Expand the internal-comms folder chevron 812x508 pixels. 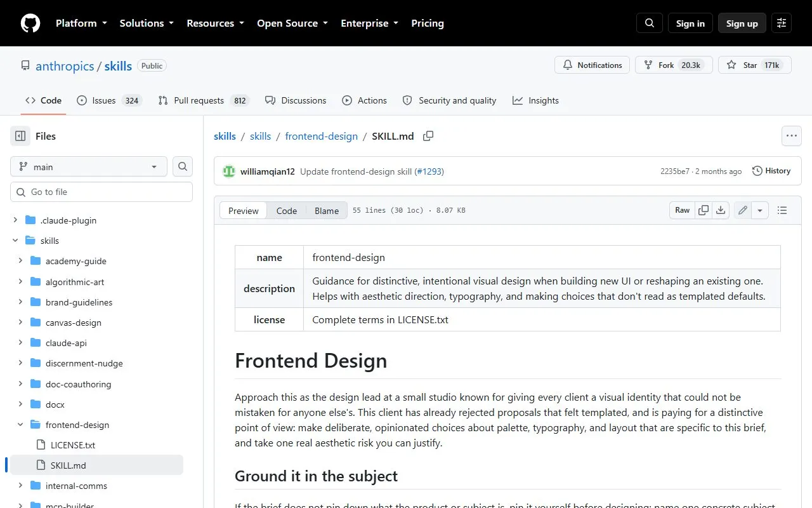point(20,486)
